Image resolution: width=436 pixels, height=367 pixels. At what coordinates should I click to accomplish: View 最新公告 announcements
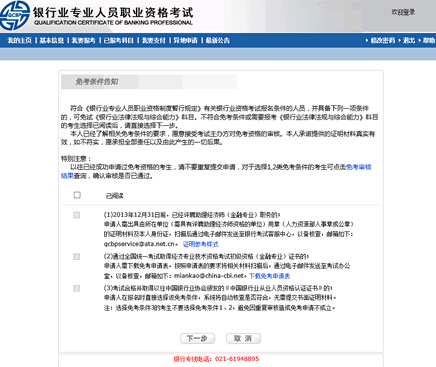click(x=217, y=41)
